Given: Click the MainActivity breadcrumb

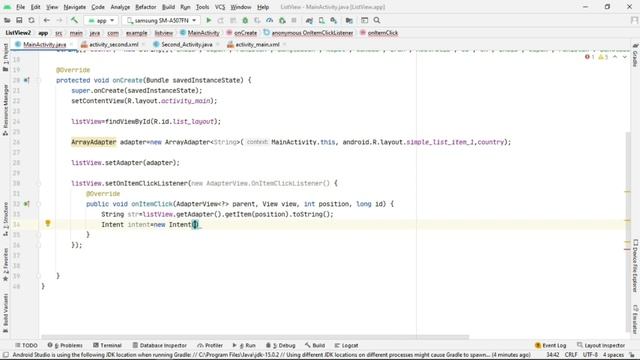Looking at the screenshot, I should (200, 33).
